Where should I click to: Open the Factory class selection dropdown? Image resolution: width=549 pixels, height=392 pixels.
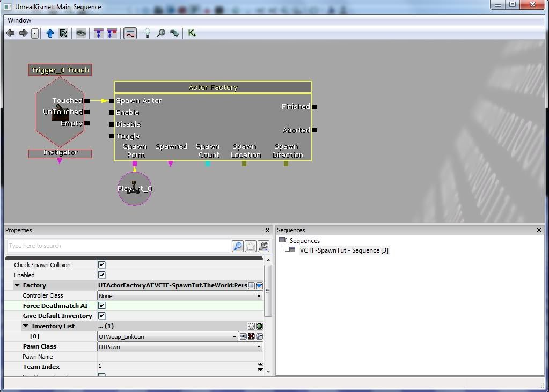tap(259, 285)
